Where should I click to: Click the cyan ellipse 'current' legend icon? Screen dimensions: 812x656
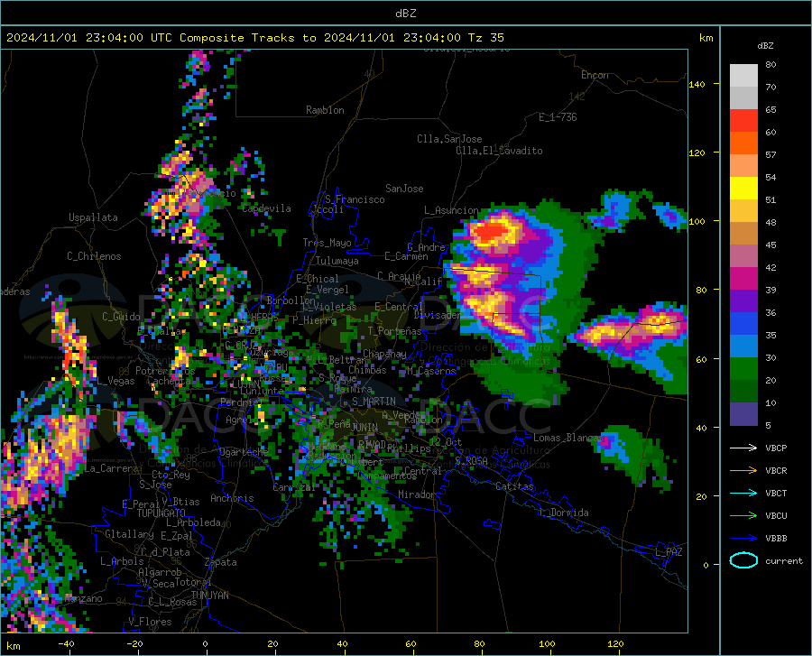(x=743, y=560)
